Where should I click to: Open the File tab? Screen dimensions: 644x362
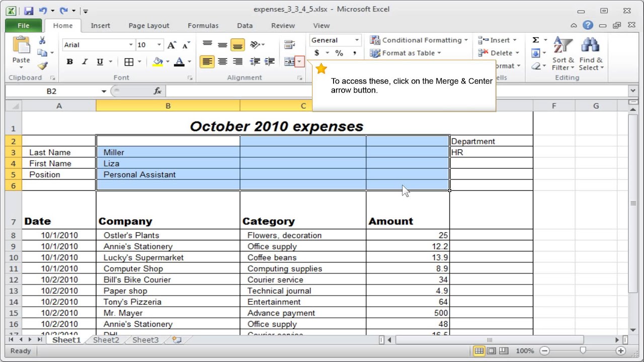pos(23,26)
